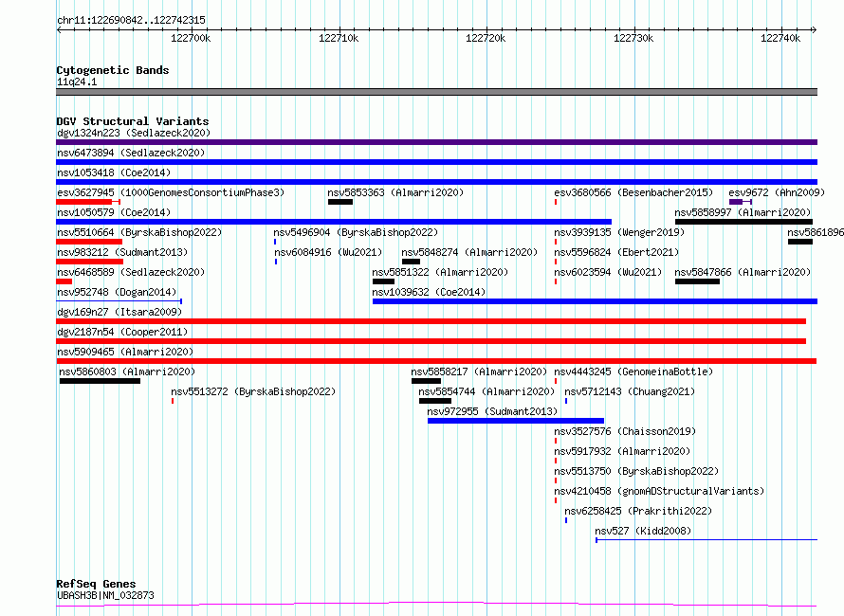Click the chr11:122690842..122742315 coordinates text
The image size is (844, 616).
click(x=131, y=20)
